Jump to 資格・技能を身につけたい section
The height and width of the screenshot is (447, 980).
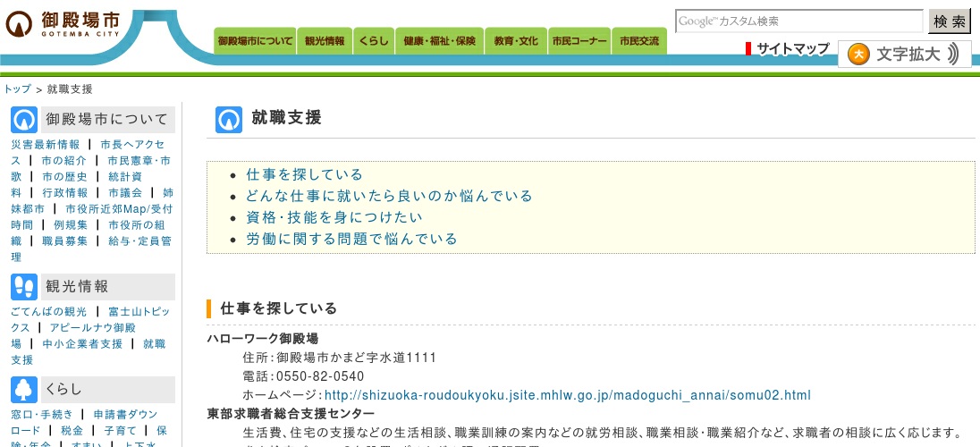334,217
